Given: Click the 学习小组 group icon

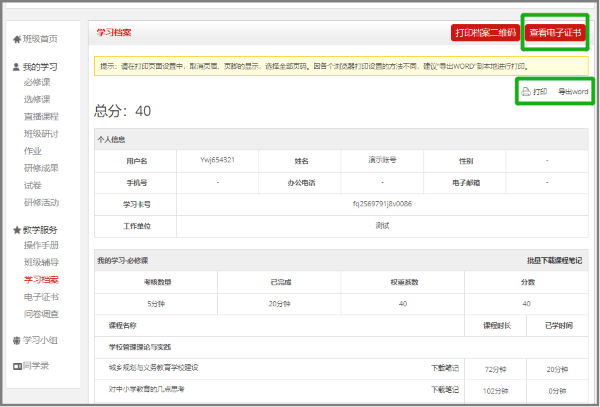Looking at the screenshot, I should (16, 341).
